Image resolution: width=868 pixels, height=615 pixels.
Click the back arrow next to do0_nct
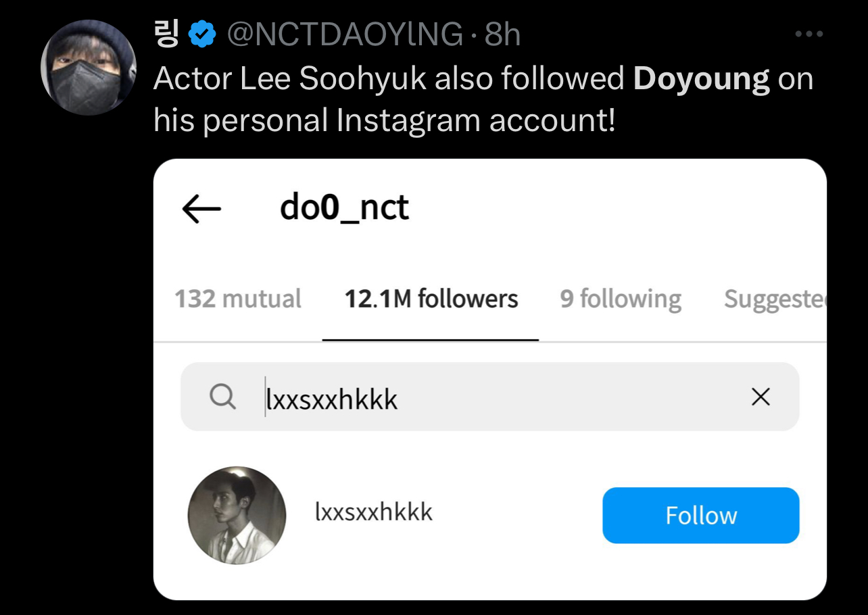point(201,209)
